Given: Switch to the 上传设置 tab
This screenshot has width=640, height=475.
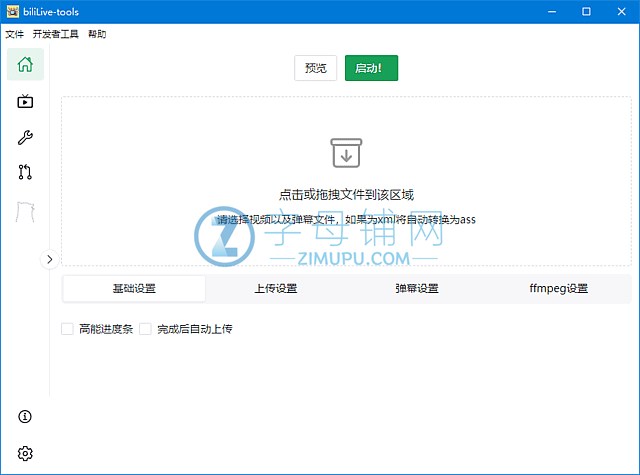Looking at the screenshot, I should [276, 289].
